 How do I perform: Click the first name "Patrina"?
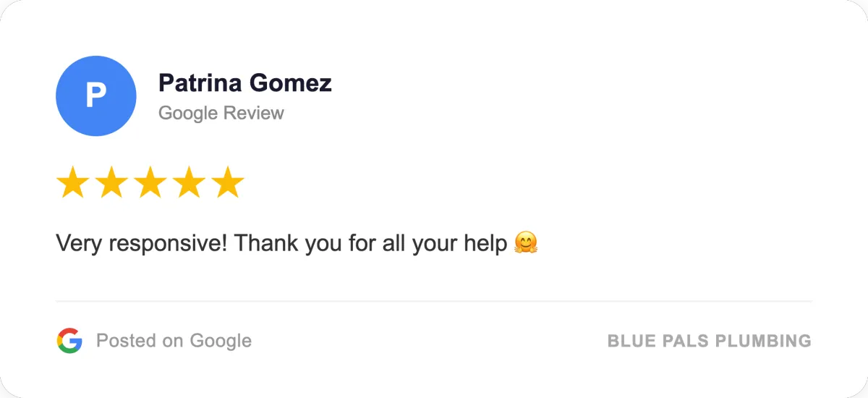point(200,83)
